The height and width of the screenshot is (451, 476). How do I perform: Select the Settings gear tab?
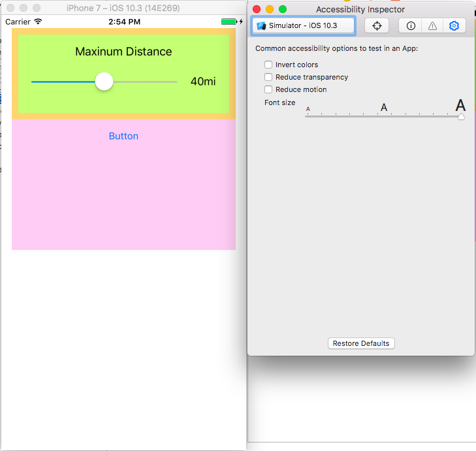tap(454, 26)
